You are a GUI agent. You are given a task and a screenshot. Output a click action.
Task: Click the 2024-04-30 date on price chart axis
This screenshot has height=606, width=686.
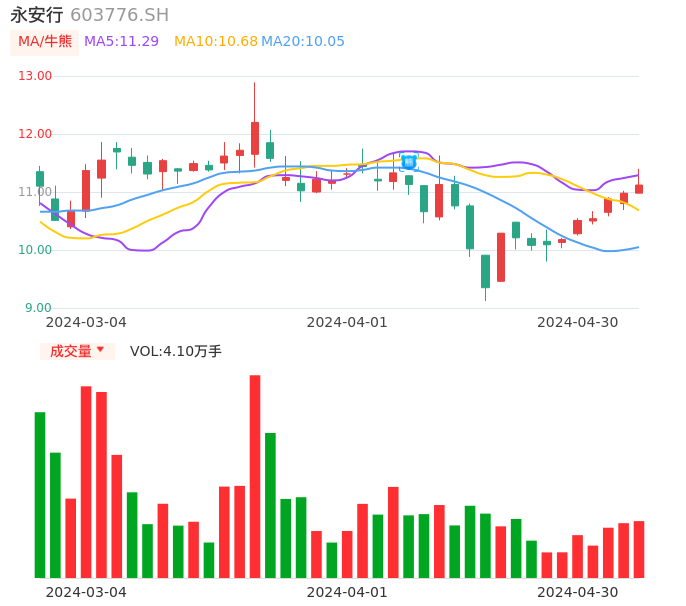pos(577,322)
